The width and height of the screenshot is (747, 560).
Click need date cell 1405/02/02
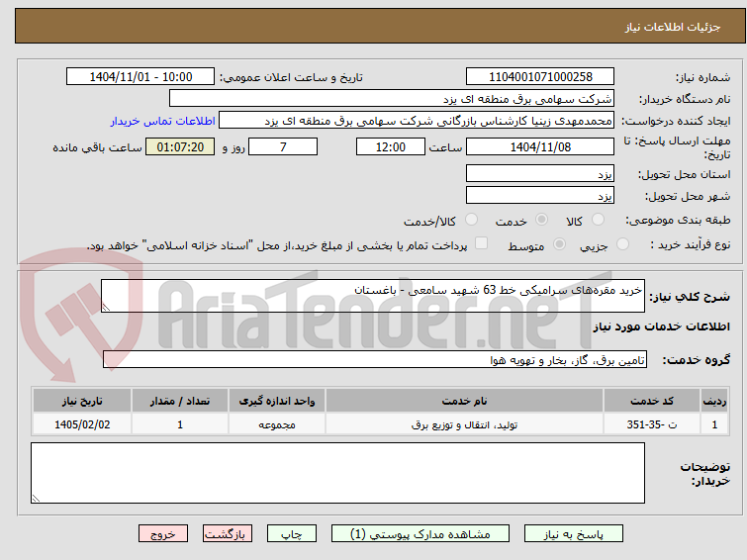[x=82, y=424]
